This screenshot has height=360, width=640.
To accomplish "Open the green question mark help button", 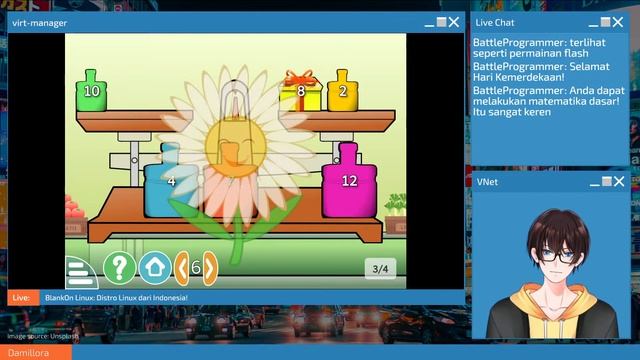I will tap(119, 268).
